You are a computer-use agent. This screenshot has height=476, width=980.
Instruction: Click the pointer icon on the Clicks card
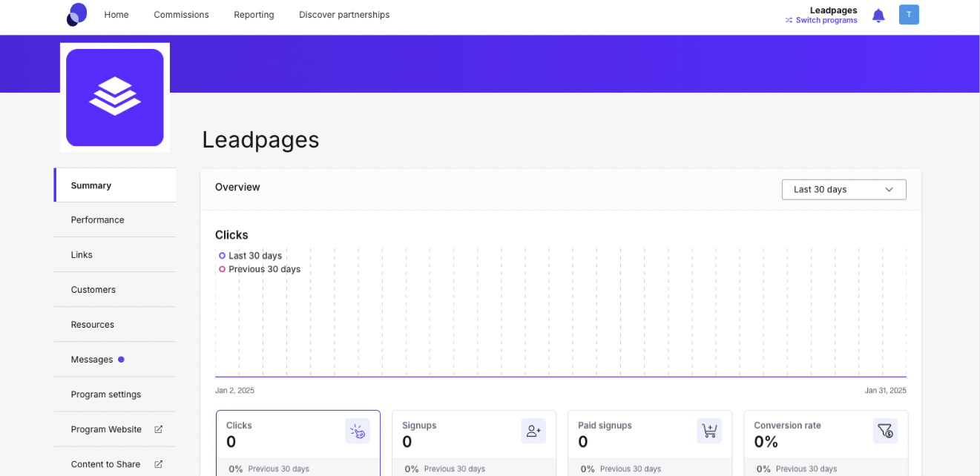pyautogui.click(x=358, y=430)
